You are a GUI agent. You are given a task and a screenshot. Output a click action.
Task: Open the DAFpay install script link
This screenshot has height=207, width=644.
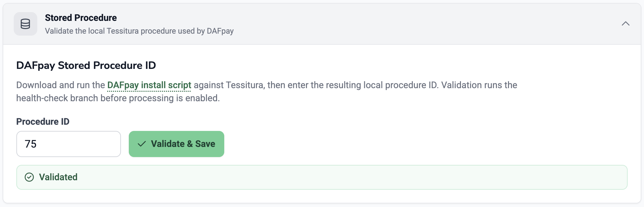[149, 85]
